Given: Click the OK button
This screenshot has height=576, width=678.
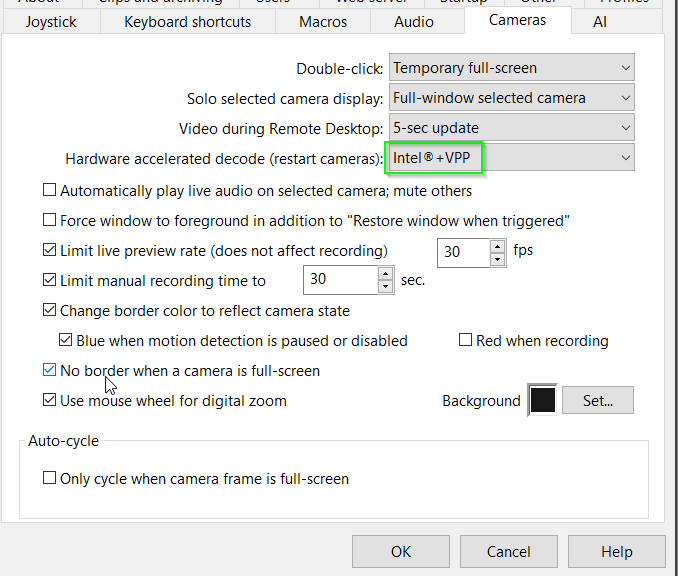Looking at the screenshot, I should pos(401,551).
